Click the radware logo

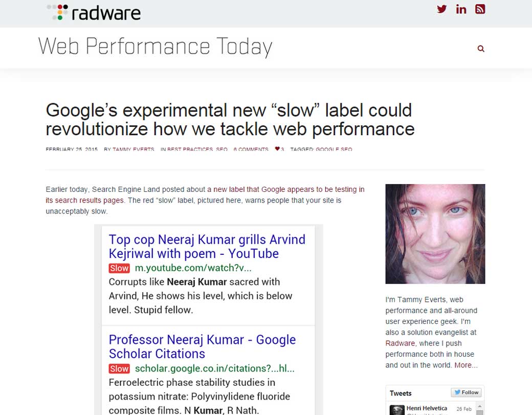93,13
